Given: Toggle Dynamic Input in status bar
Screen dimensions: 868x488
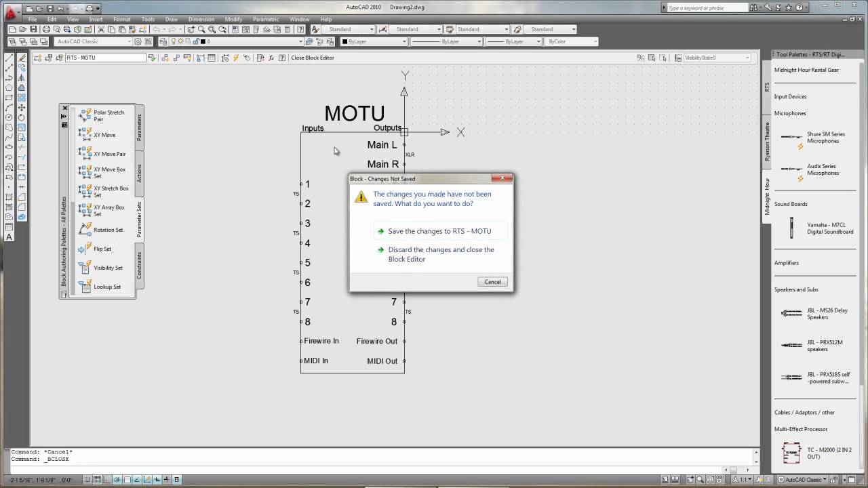Looking at the screenshot, I should tap(157, 479).
